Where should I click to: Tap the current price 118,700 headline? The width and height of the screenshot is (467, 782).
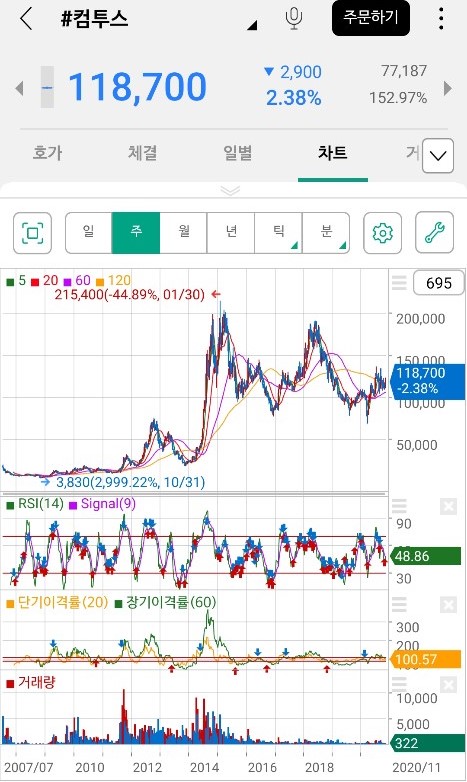[x=137, y=87]
